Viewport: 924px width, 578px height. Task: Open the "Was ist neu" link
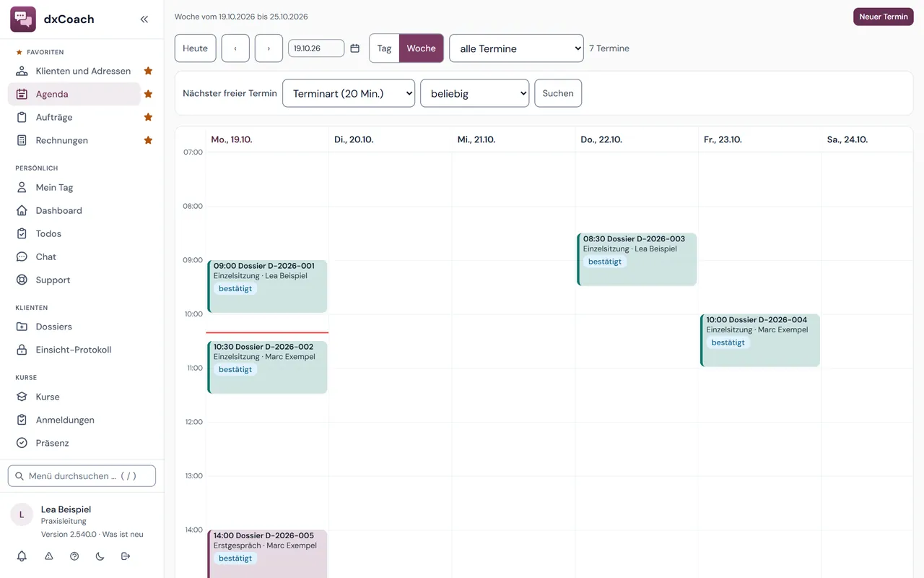coord(123,535)
